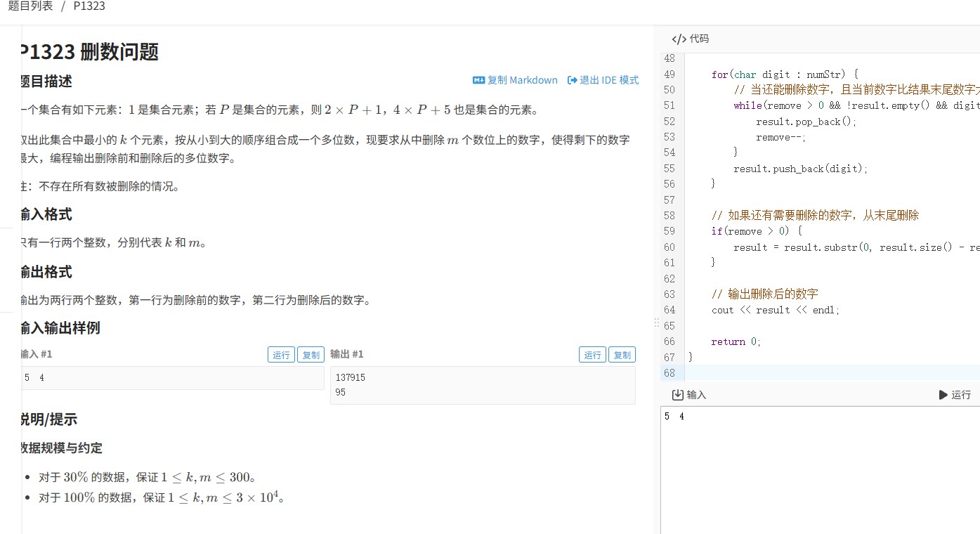
Task: Click the sample input box showing '5 4'
Action: tap(173, 378)
